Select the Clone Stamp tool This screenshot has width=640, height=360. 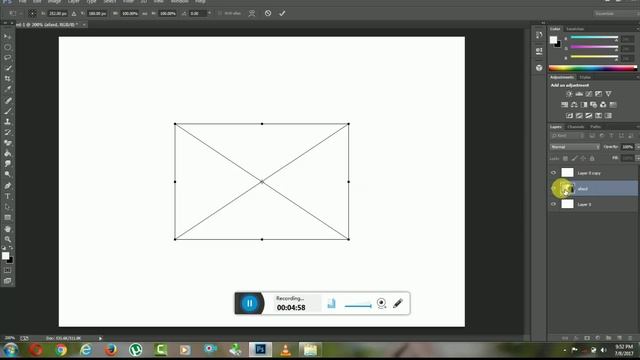click(7, 121)
